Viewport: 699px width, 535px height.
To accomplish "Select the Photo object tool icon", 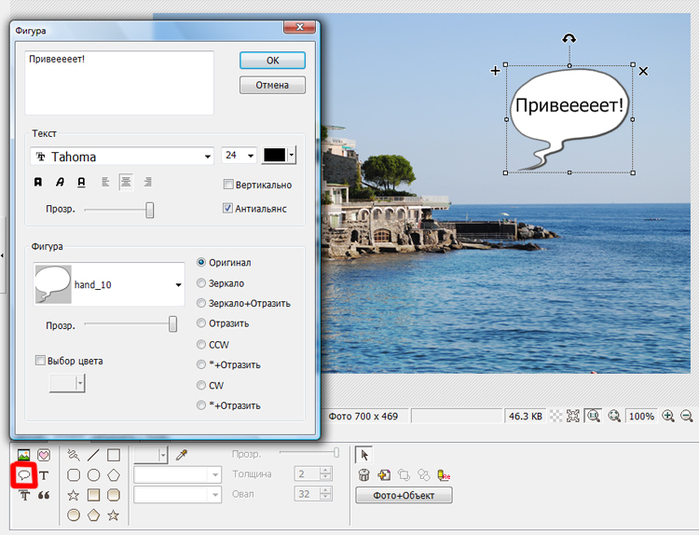I will pyautogui.click(x=24, y=455).
